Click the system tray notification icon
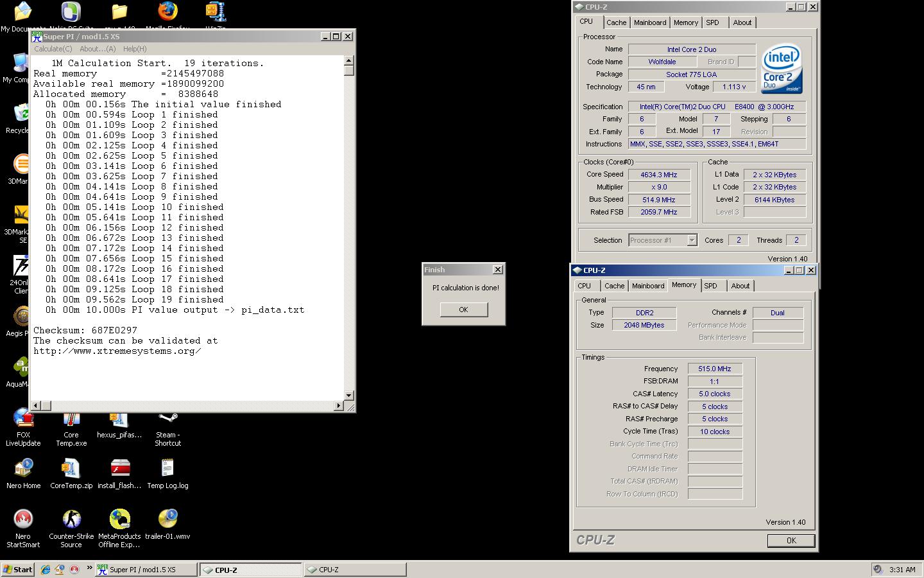 click(x=877, y=569)
